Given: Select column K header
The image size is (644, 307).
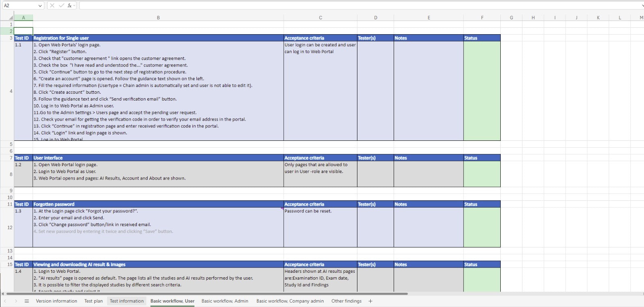Looking at the screenshot, I should tap(598, 18).
